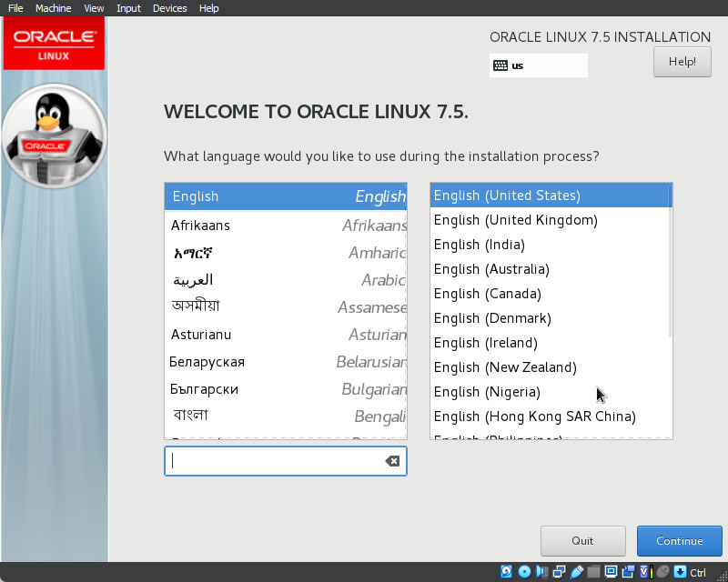Select Asturianu in the language list
The width and height of the screenshot is (728, 582).
pyautogui.click(x=286, y=334)
